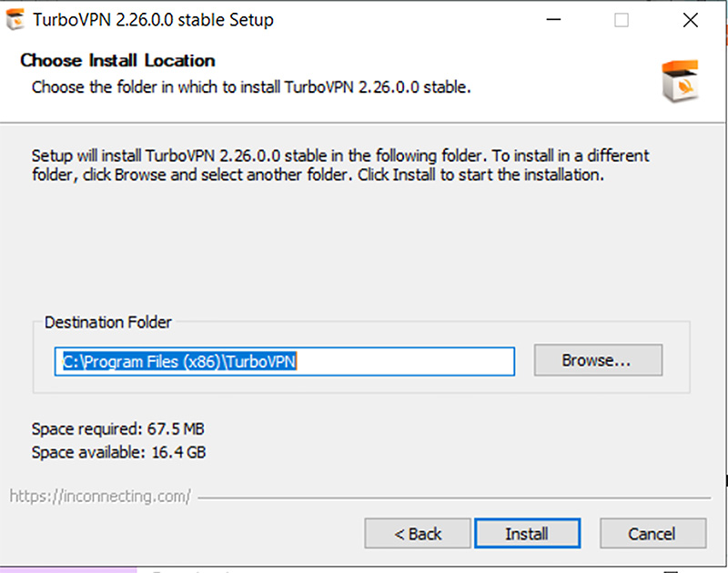Click the purple strip below the dialog
The image size is (728, 573).
69,569
